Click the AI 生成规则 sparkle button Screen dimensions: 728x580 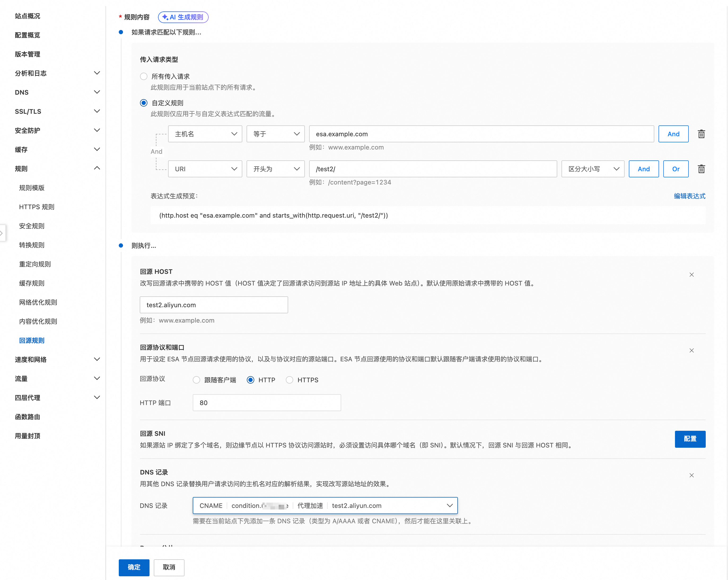183,17
